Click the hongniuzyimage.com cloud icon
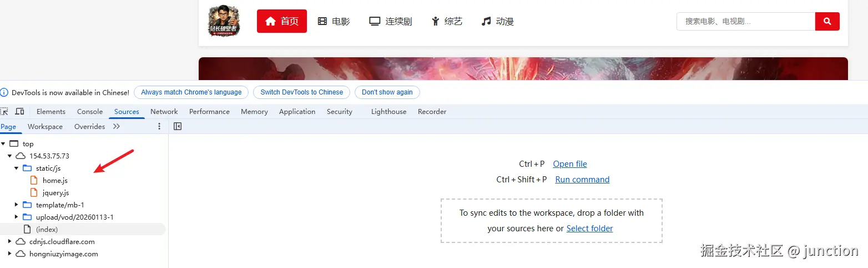 pyautogui.click(x=21, y=254)
